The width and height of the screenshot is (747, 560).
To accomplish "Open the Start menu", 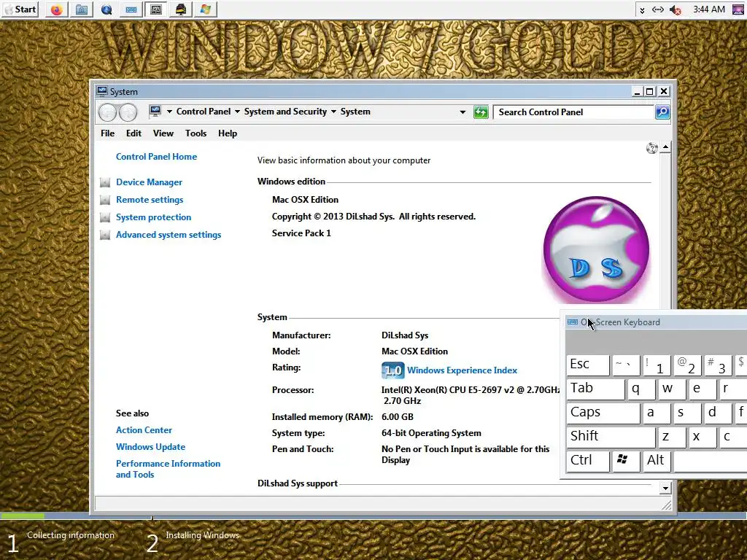I will [20, 9].
